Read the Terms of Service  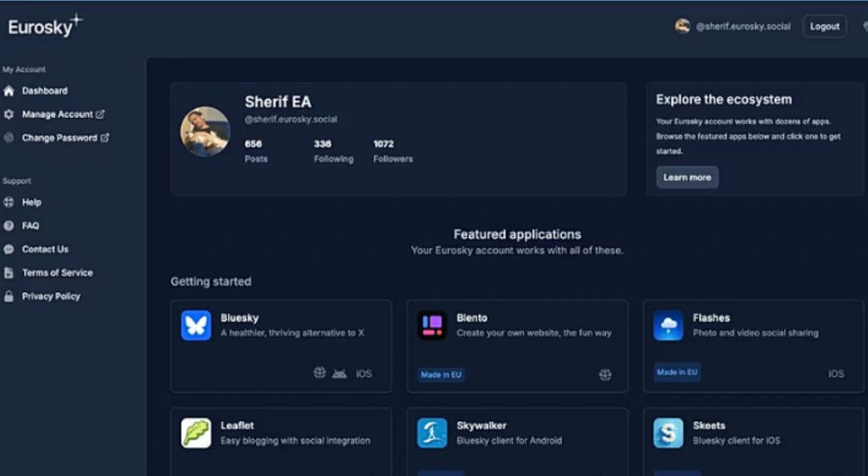(x=57, y=272)
